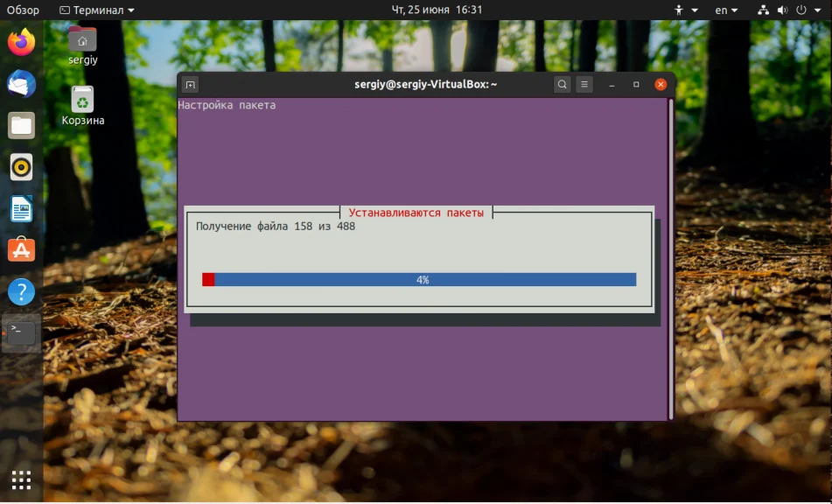Select the Terminal icon in dock
The image size is (832, 504).
21,332
